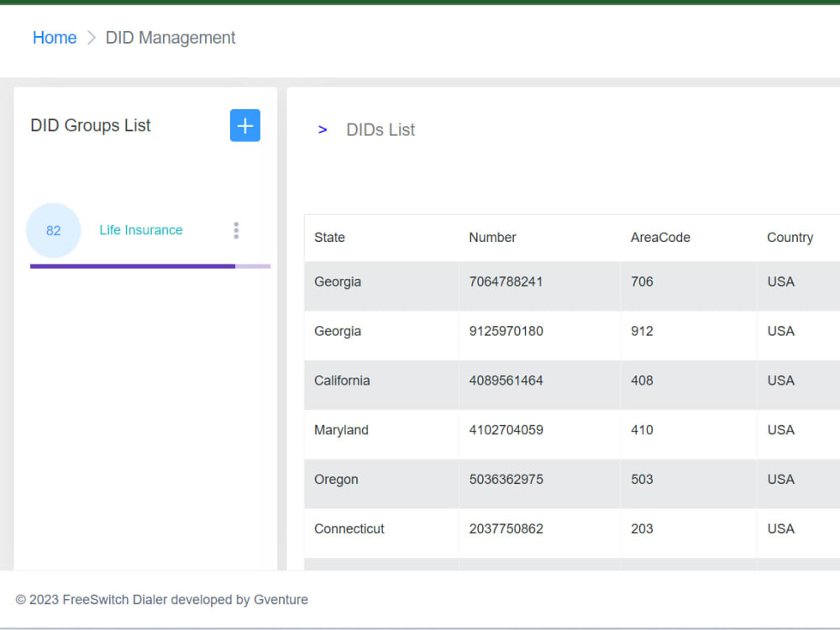Click the DIDs List heading
Viewport: 840px width, 630px height.
click(381, 129)
